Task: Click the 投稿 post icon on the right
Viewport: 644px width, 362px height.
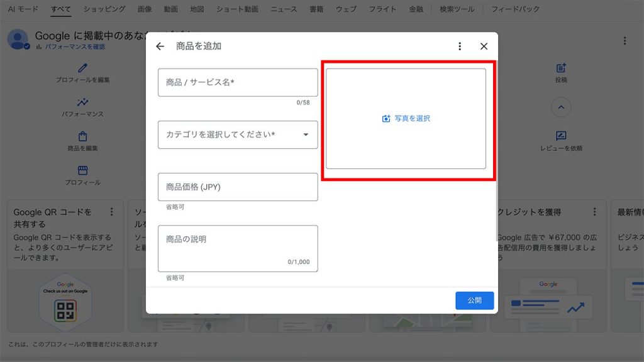Action: pos(560,67)
